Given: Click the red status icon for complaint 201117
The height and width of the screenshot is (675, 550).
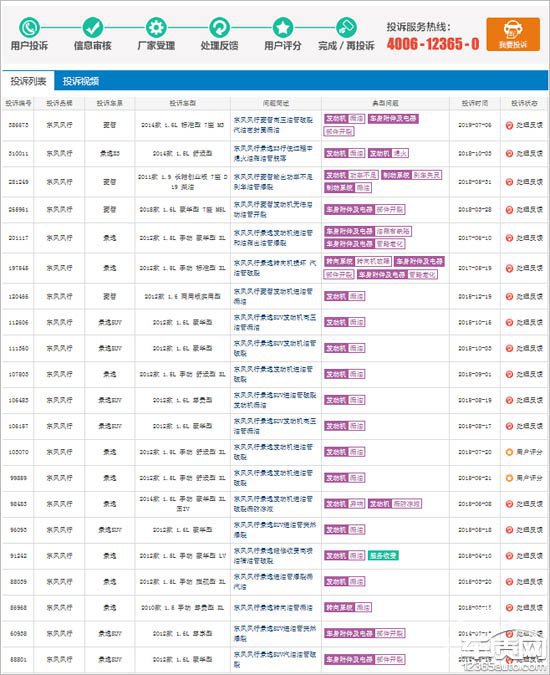Looking at the screenshot, I should tap(509, 238).
